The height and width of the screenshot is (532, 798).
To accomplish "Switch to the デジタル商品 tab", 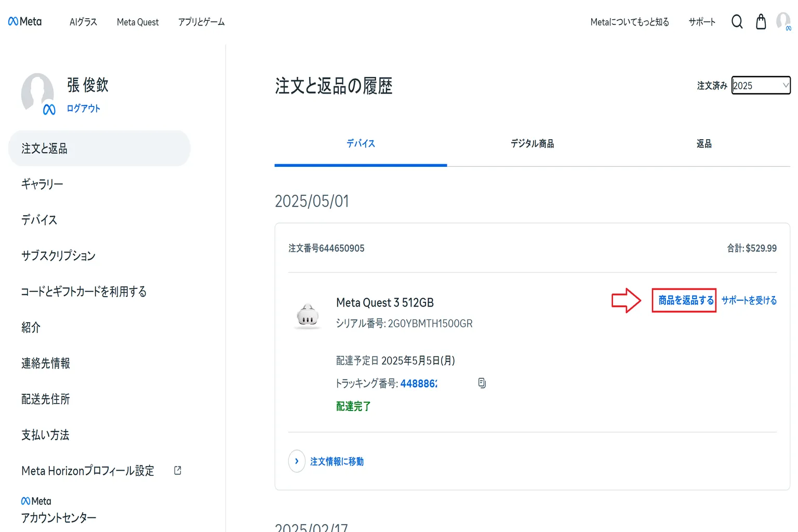I will coord(533,144).
